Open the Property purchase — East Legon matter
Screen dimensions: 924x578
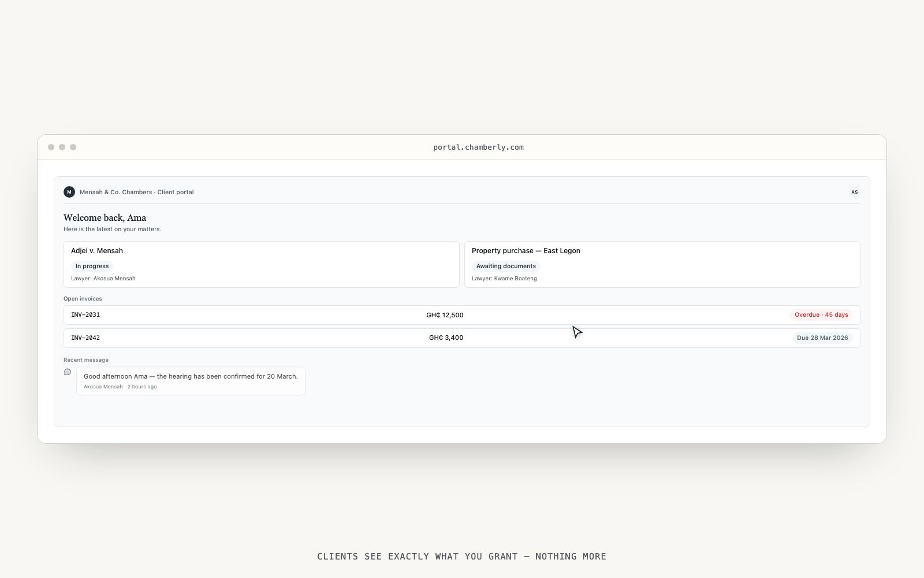(x=662, y=264)
